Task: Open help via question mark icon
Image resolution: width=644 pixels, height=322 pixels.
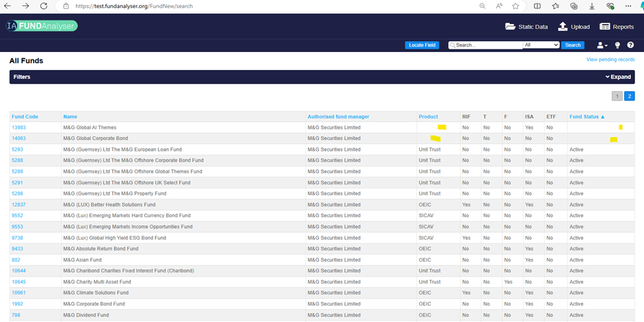Action: [630, 45]
